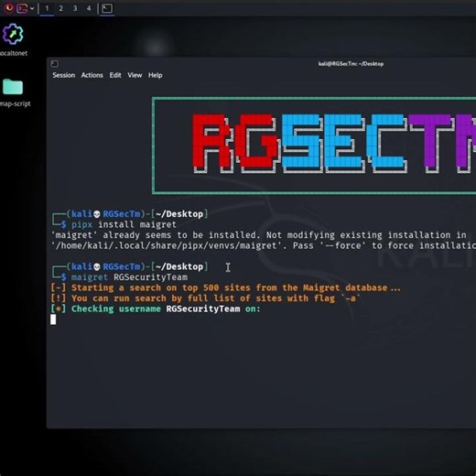Click the kali@RGSecTm title bar
Screen dimensions: 476x476
tap(351, 64)
